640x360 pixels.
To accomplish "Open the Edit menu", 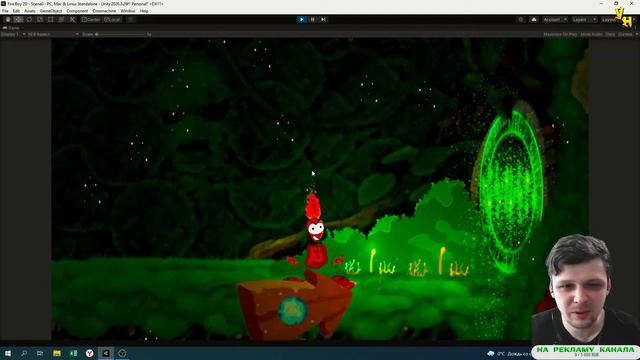I will [x=16, y=11].
